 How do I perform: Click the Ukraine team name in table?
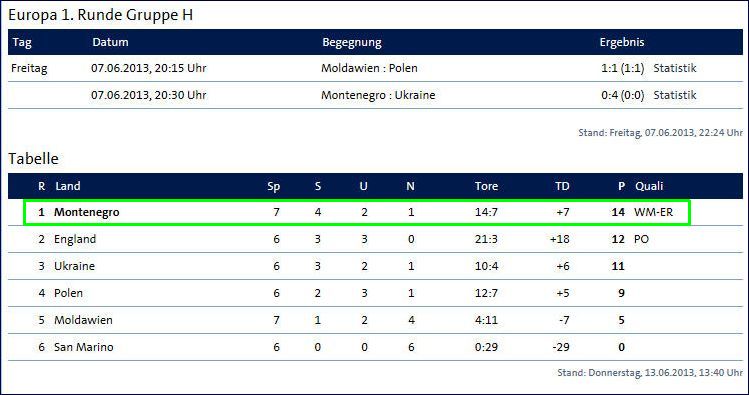point(74,266)
